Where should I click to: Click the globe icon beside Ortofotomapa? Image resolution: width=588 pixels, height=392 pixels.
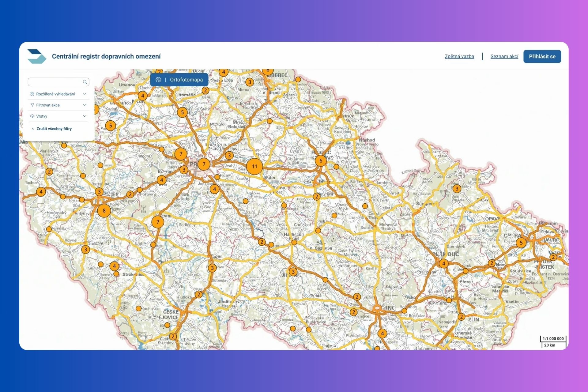coord(158,80)
